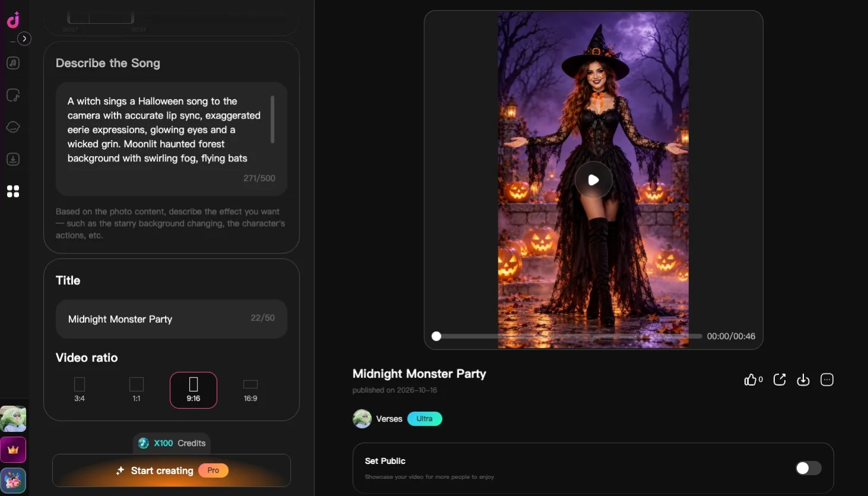Share the video using the share icon
Image resolution: width=868 pixels, height=496 pixels.
point(780,380)
